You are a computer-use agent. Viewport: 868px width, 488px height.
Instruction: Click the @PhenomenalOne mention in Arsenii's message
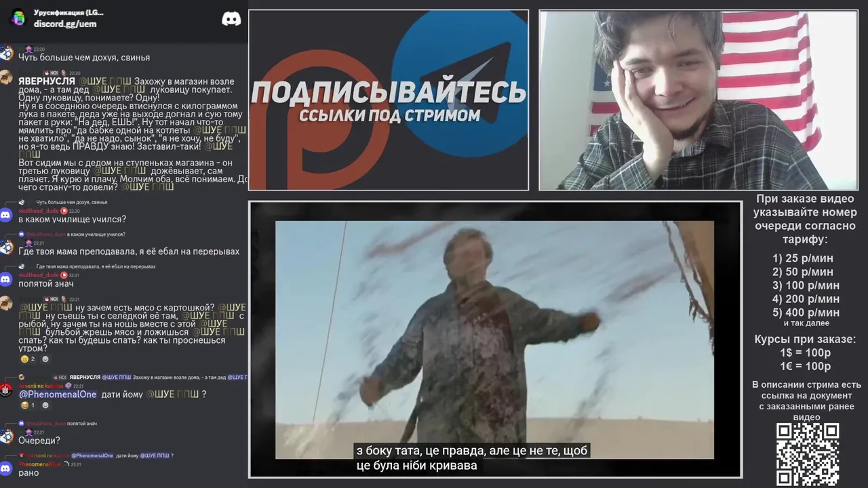click(x=58, y=394)
